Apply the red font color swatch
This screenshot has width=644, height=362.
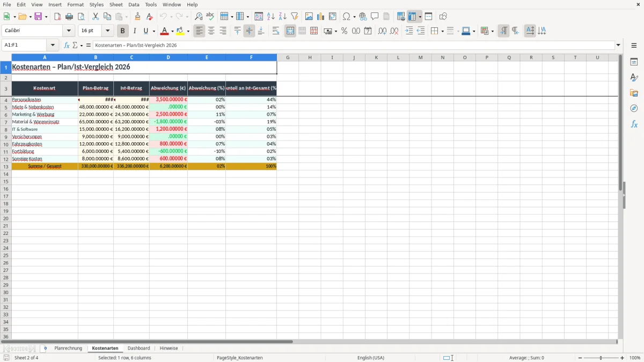click(165, 31)
